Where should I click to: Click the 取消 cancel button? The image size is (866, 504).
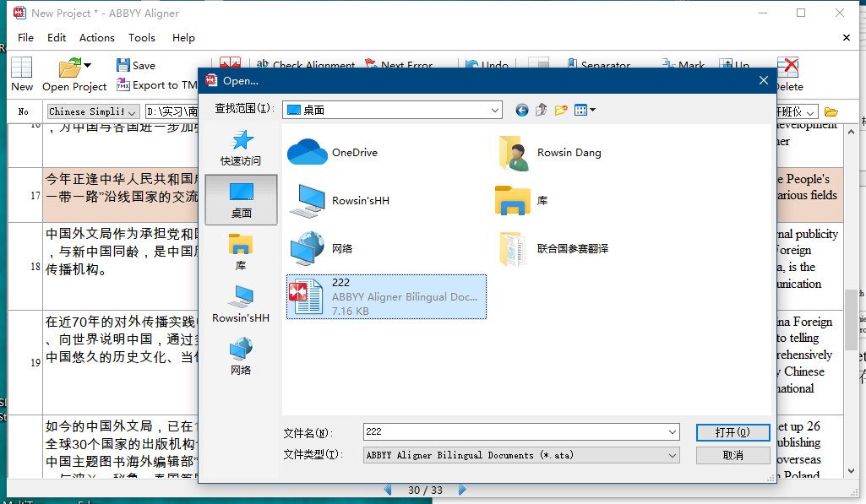tap(733, 455)
